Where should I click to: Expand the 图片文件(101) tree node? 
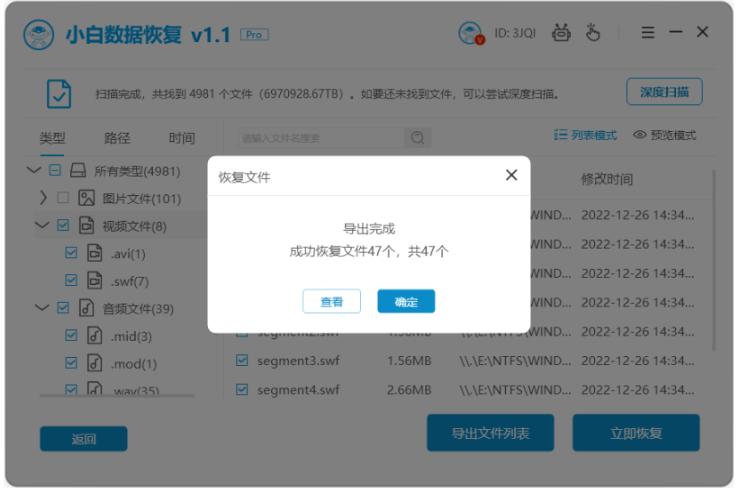pyautogui.click(x=43, y=198)
